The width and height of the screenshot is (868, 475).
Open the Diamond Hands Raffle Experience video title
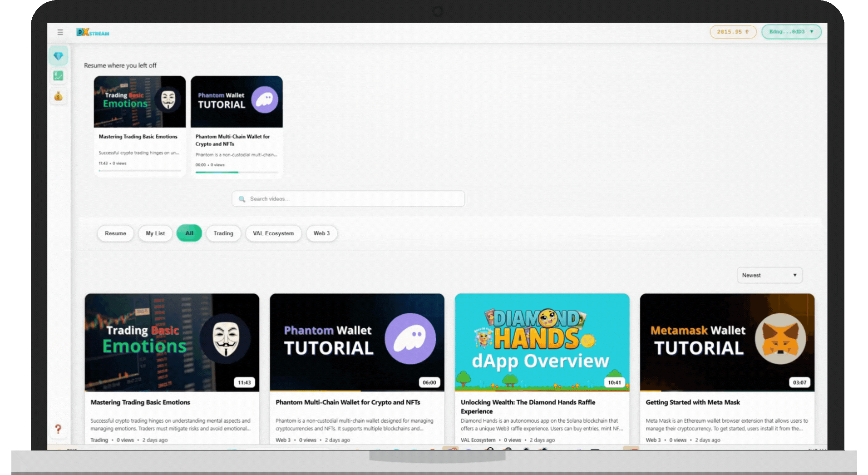pyautogui.click(x=528, y=406)
